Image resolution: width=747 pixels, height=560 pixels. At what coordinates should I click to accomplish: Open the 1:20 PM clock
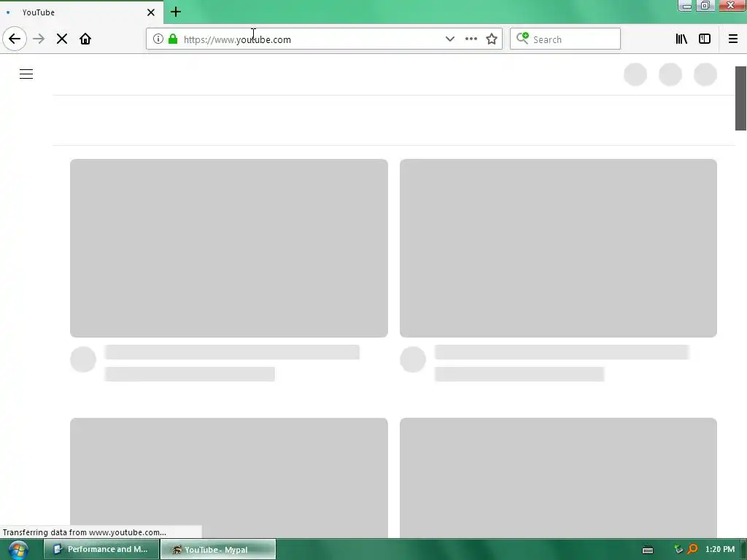(720, 549)
